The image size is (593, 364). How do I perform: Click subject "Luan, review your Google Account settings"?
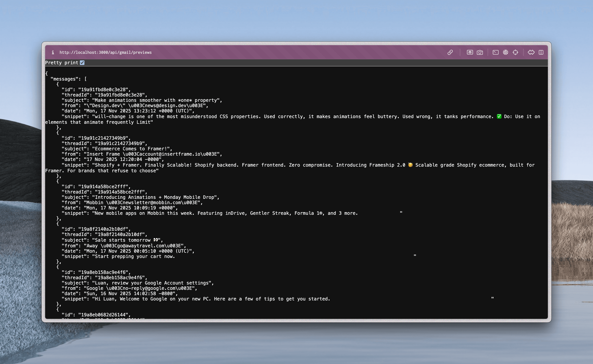click(x=138, y=283)
